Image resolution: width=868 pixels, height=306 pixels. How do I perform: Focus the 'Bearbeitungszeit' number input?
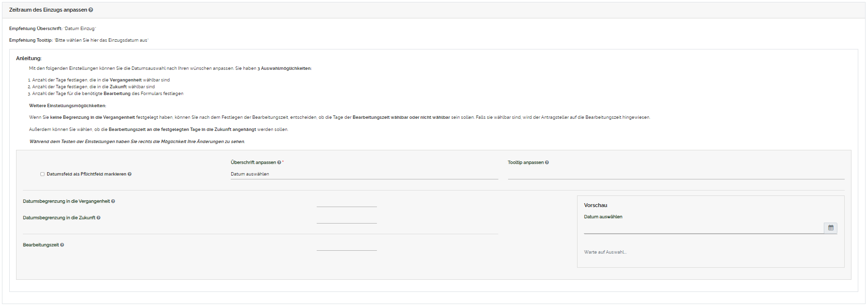tap(346, 245)
